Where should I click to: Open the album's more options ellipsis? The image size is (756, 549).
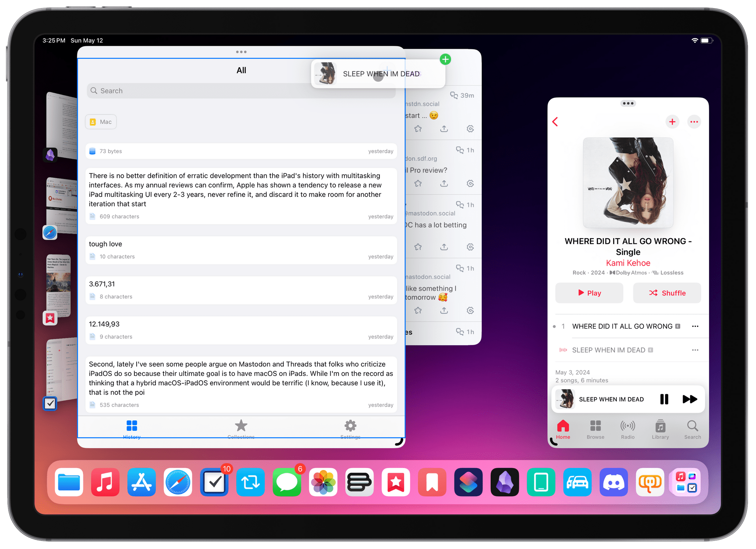(694, 122)
